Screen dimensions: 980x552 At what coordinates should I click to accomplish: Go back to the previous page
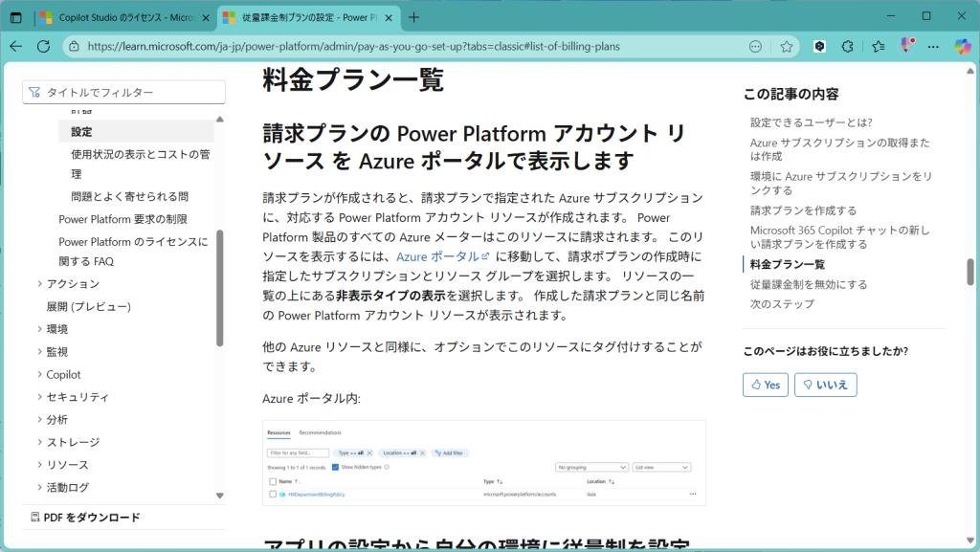tap(16, 46)
